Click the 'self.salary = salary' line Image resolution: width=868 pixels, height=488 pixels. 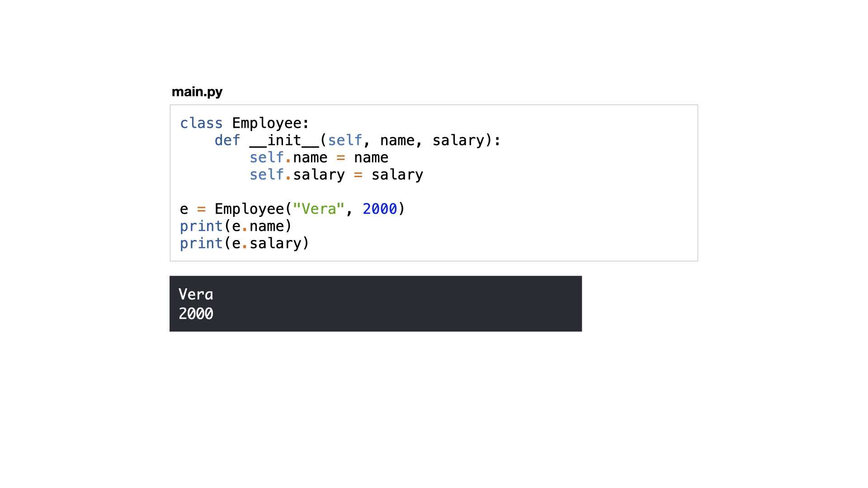click(336, 174)
